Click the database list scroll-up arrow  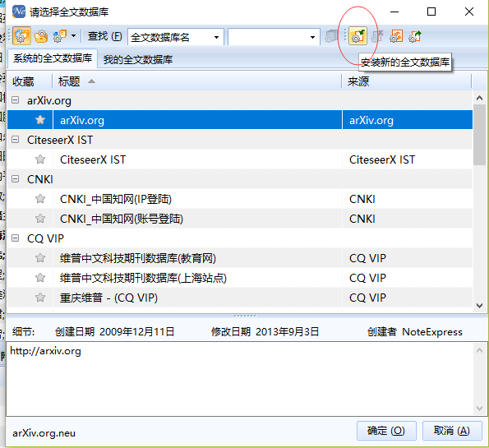tap(480, 98)
